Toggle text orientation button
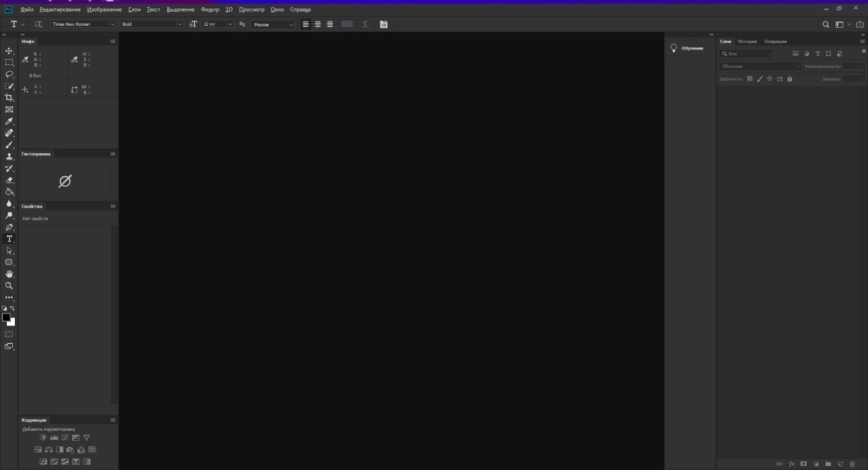868x470 pixels. (x=38, y=24)
